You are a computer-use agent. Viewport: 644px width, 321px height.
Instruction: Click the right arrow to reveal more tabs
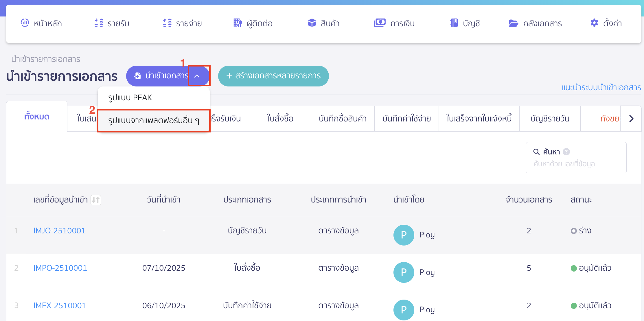click(631, 118)
